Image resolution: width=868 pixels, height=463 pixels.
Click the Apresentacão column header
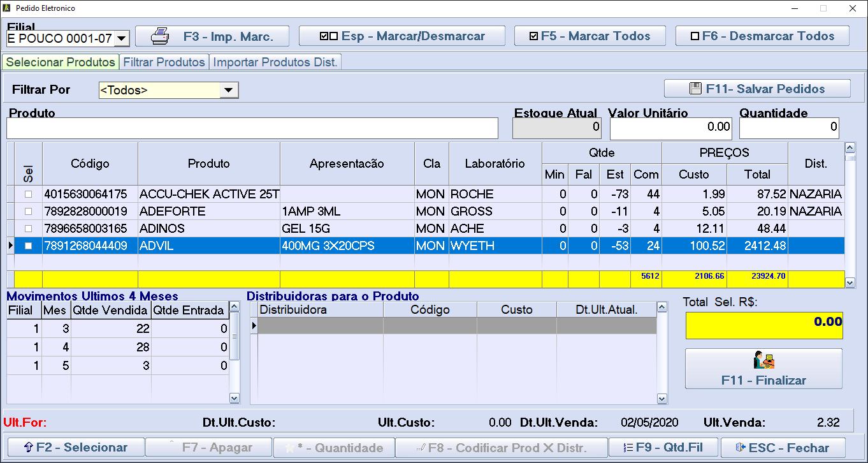[347, 164]
